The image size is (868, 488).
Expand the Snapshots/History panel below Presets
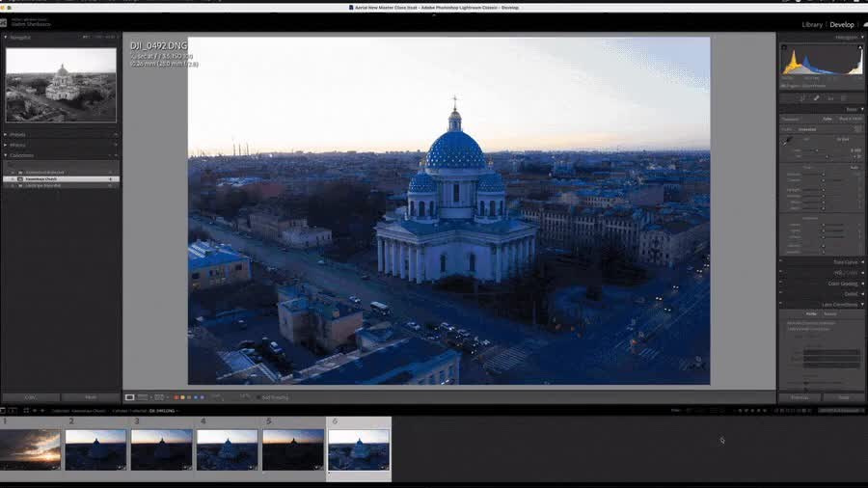pyautogui.click(x=6, y=145)
